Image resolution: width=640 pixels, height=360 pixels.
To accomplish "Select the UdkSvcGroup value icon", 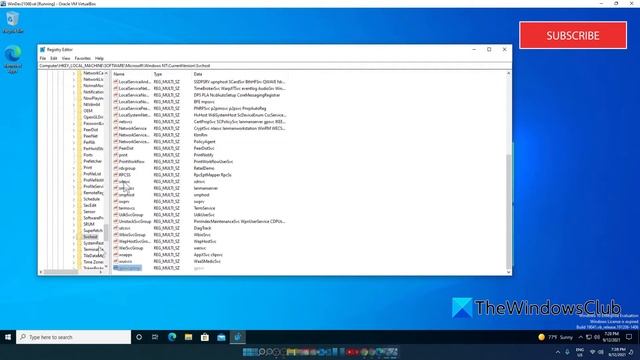I will click(116, 215).
